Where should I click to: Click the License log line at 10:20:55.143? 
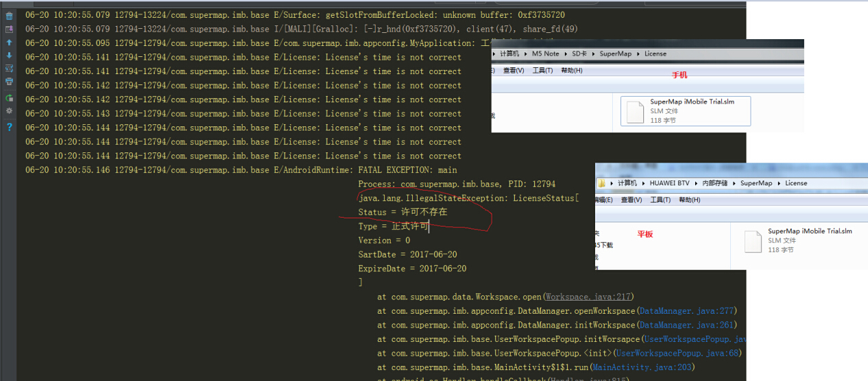[243, 113]
